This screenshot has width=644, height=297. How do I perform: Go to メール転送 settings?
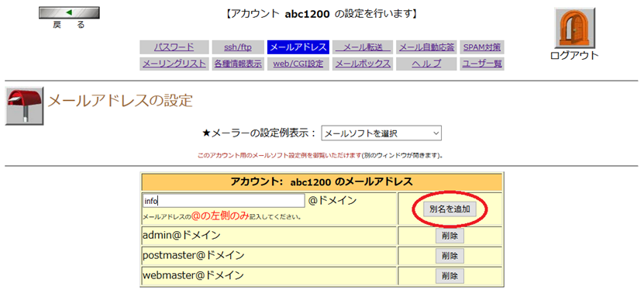363,47
